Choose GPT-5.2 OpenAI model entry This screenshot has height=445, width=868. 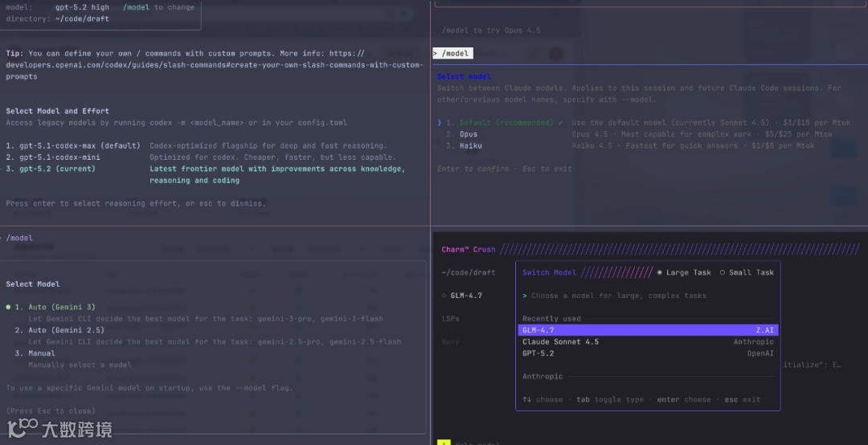pos(649,353)
